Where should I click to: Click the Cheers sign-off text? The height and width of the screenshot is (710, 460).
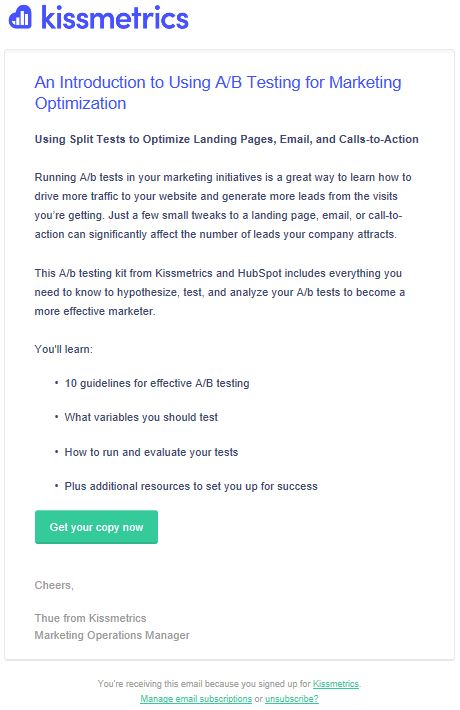(54, 585)
